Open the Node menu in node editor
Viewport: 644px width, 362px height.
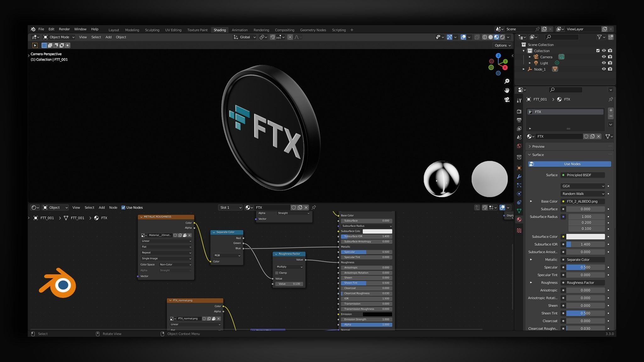113,207
